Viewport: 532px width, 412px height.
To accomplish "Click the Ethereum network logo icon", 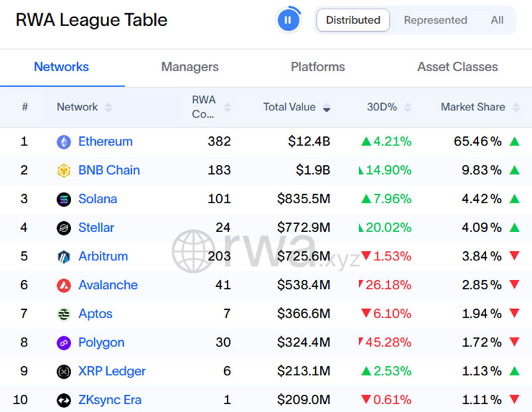I will pos(64,142).
